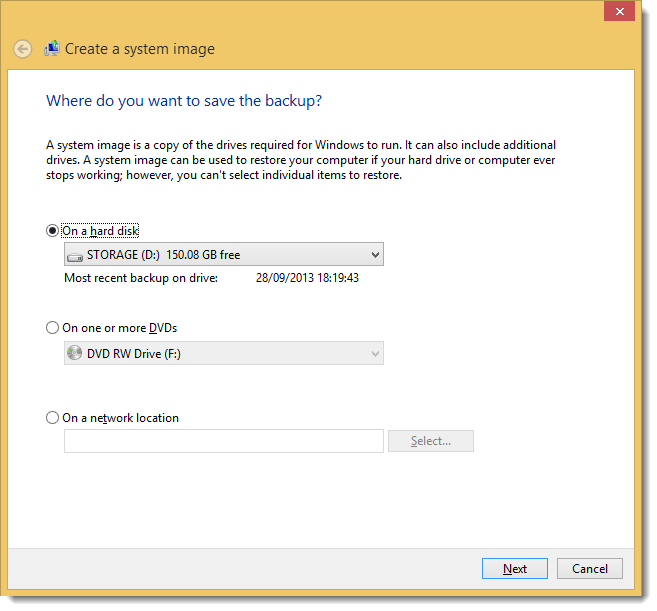Click the back arrow icon
This screenshot has width=657, height=611.
[23, 49]
